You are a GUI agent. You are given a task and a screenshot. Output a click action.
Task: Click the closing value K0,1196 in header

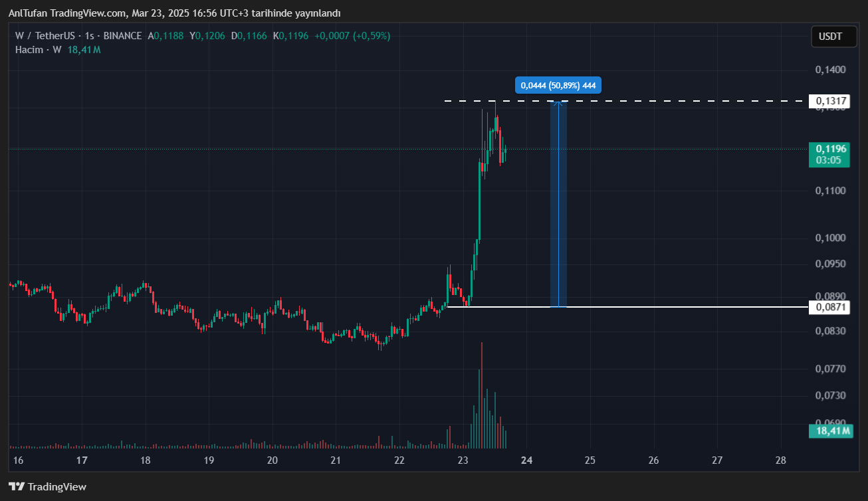293,36
